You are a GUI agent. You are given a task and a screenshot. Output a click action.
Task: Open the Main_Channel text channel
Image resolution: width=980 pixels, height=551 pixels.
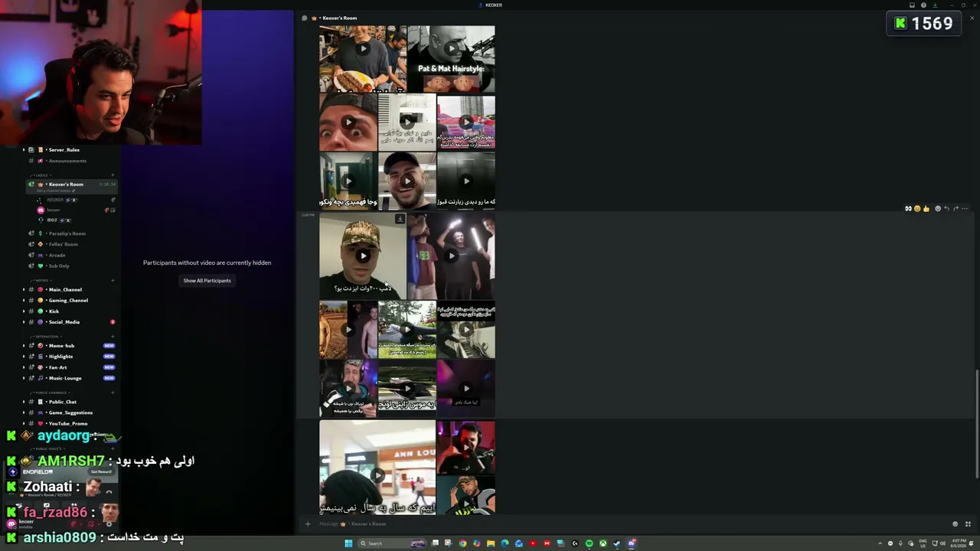click(65, 289)
